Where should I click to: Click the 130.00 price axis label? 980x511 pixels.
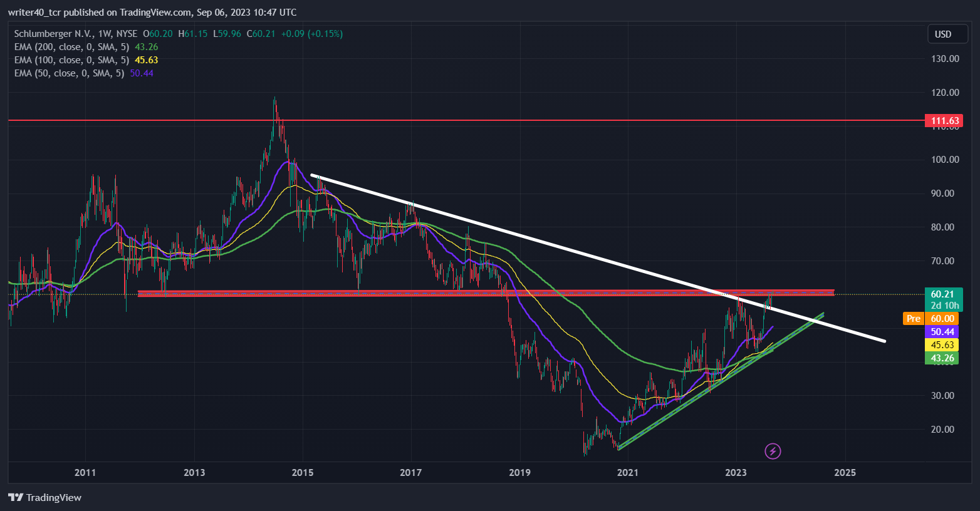tap(945, 58)
